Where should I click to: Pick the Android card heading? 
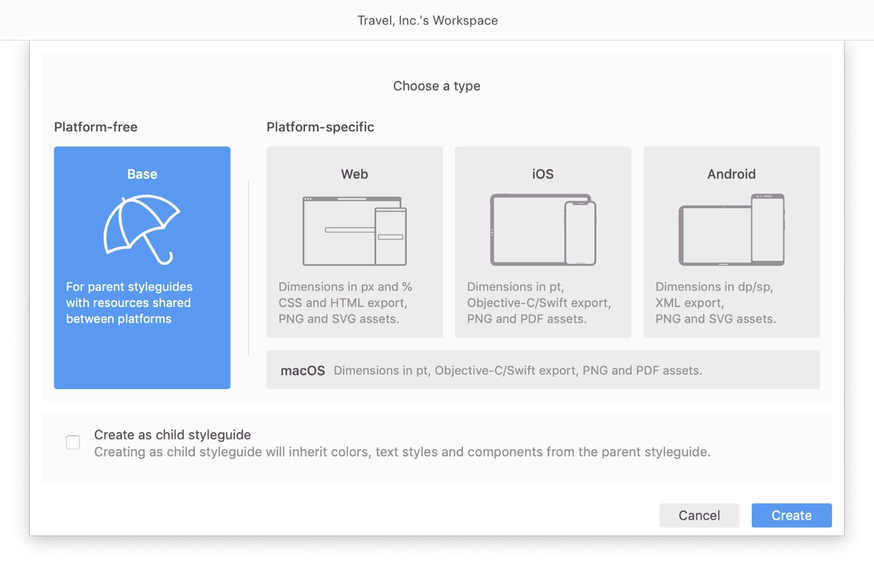[x=731, y=174]
